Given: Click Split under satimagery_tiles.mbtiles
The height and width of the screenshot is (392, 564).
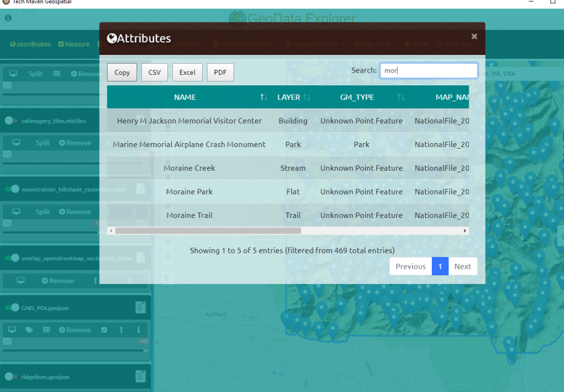Looking at the screenshot, I should (x=42, y=143).
